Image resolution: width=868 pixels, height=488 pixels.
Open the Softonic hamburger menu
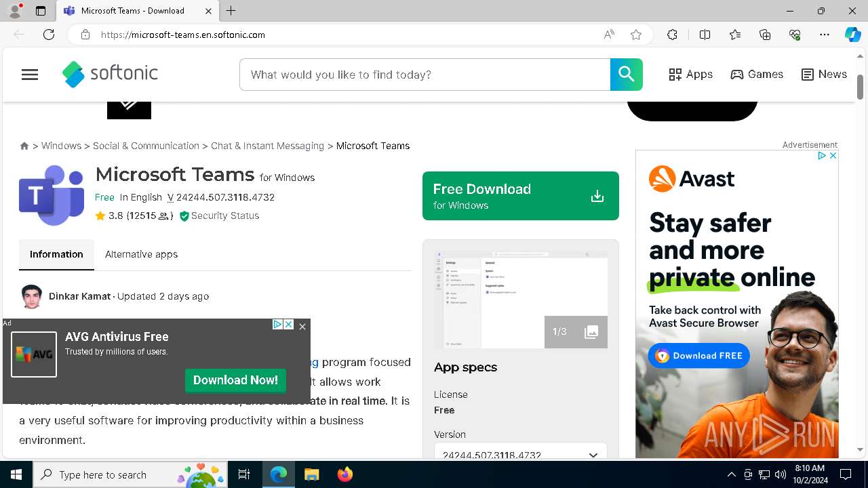point(30,75)
